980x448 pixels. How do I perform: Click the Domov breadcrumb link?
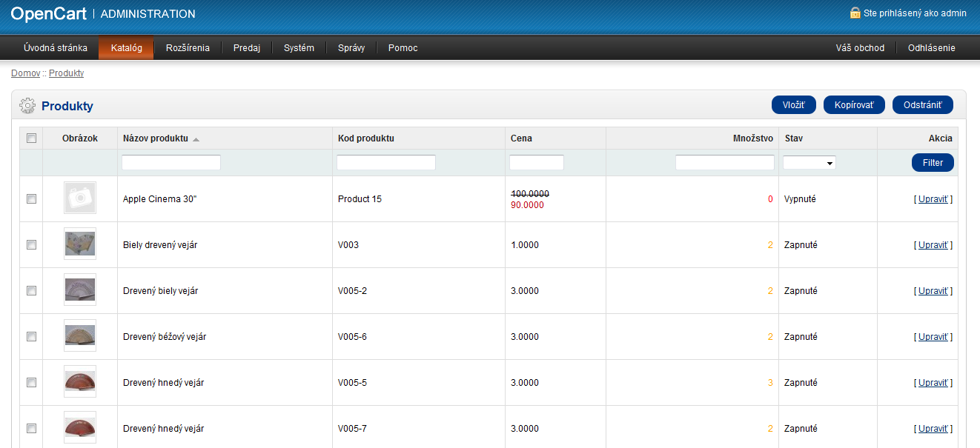pos(25,73)
